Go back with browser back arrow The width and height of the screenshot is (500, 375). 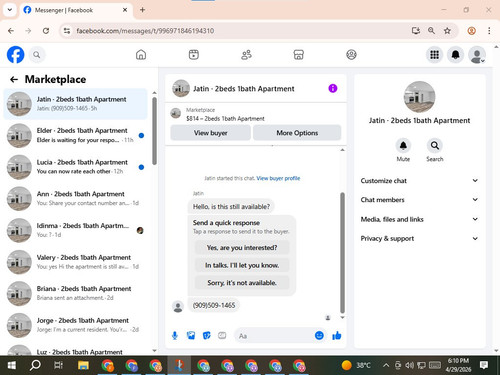pos(11,31)
